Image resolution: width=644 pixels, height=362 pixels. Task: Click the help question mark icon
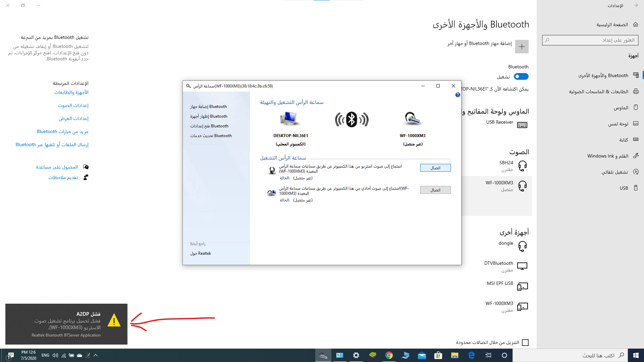pos(458,95)
